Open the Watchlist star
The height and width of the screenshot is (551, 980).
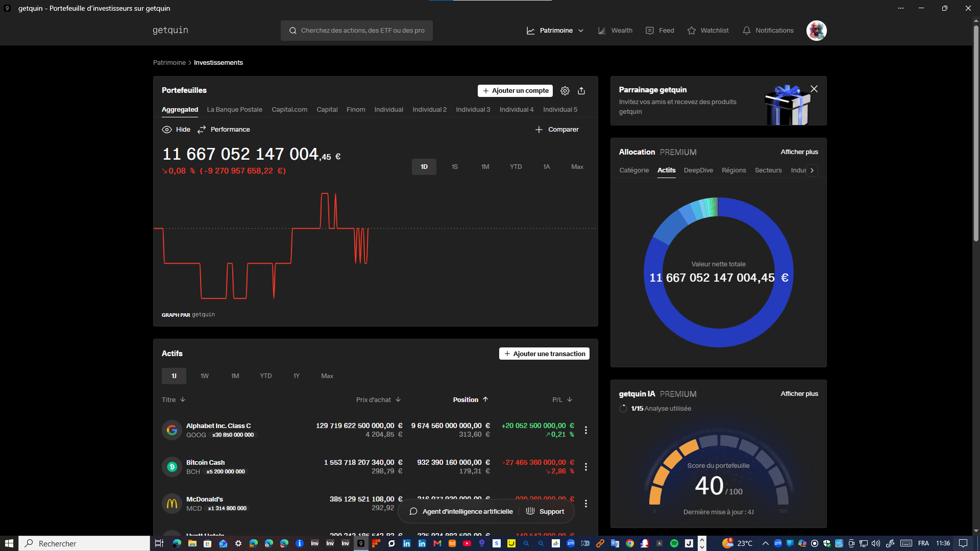pos(708,31)
